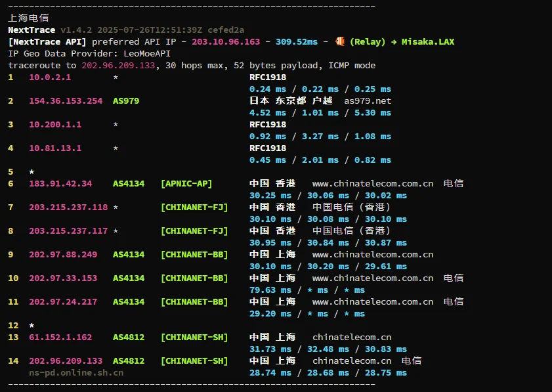Image resolution: width=552 pixels, height=392 pixels.
Task: Click hop 1 IP 10.0.2.1
Action: coord(50,77)
